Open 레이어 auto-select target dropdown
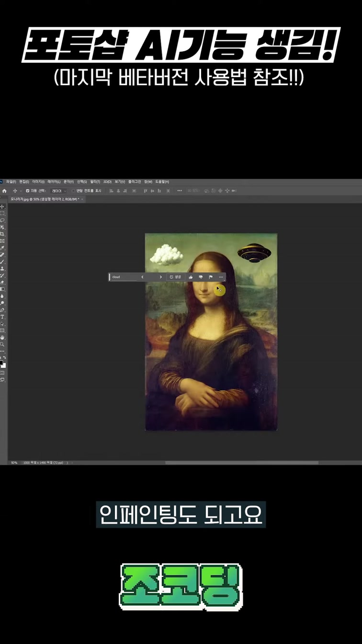Viewport: 362px width, 644px height. [x=59, y=191]
